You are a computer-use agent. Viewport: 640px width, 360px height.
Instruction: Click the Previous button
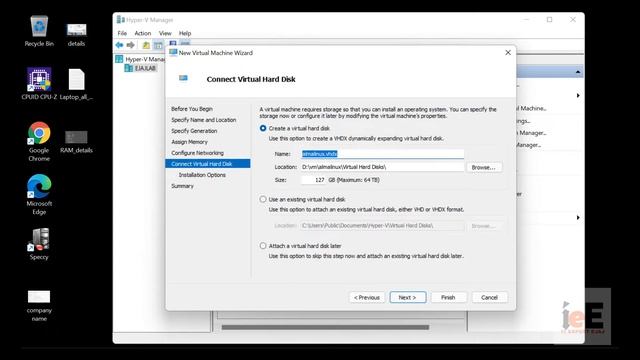coord(367,298)
